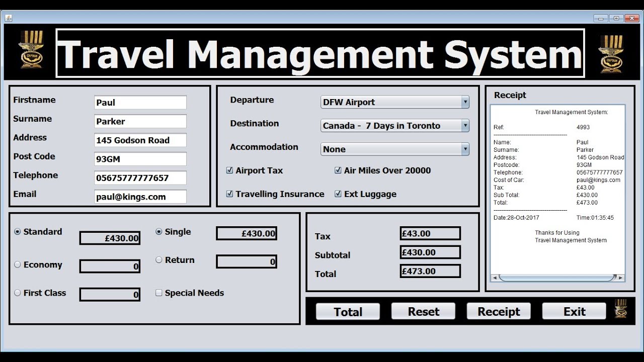The width and height of the screenshot is (644, 362).
Task: Click the Firstname field containing Paul
Action: coord(140,103)
